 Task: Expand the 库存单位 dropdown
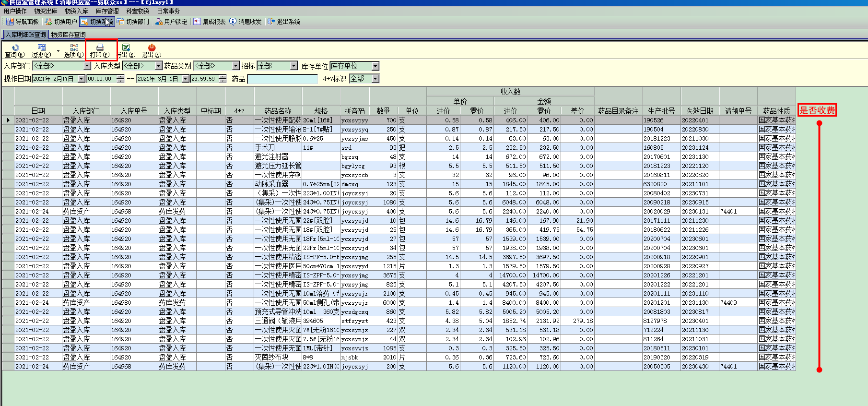click(375, 66)
